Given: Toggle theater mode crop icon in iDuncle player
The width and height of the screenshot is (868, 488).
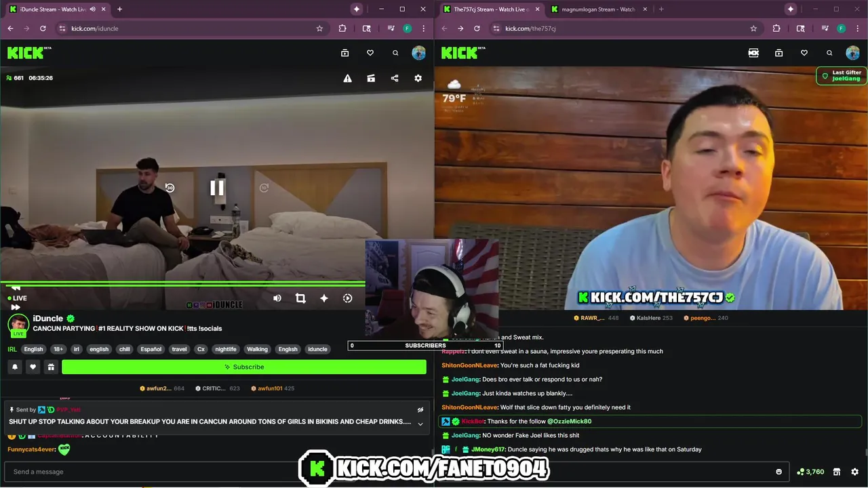Looking at the screenshot, I should [x=300, y=298].
